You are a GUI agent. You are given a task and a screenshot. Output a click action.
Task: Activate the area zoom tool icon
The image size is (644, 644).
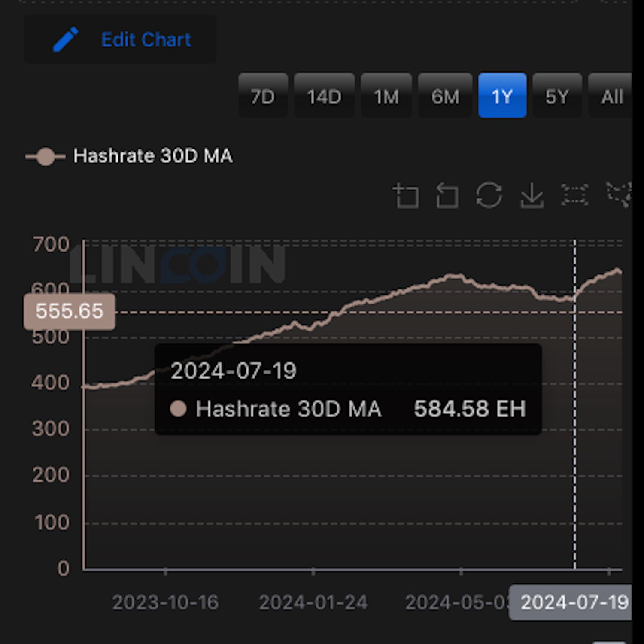click(406, 196)
